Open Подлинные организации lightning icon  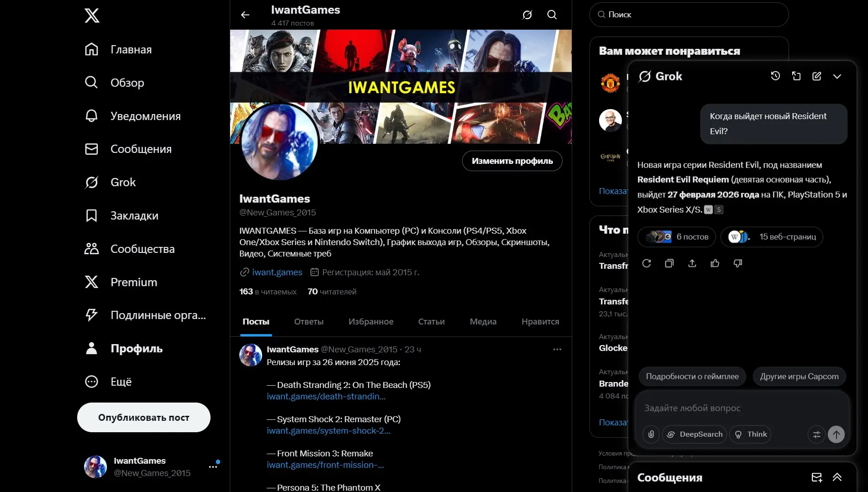coord(91,315)
